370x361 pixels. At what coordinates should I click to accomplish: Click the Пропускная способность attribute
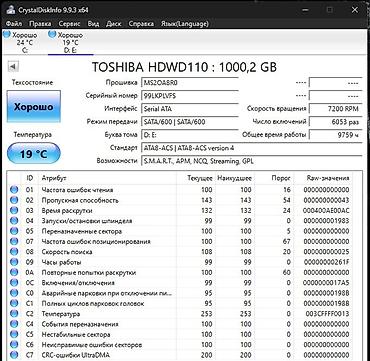coord(80,200)
